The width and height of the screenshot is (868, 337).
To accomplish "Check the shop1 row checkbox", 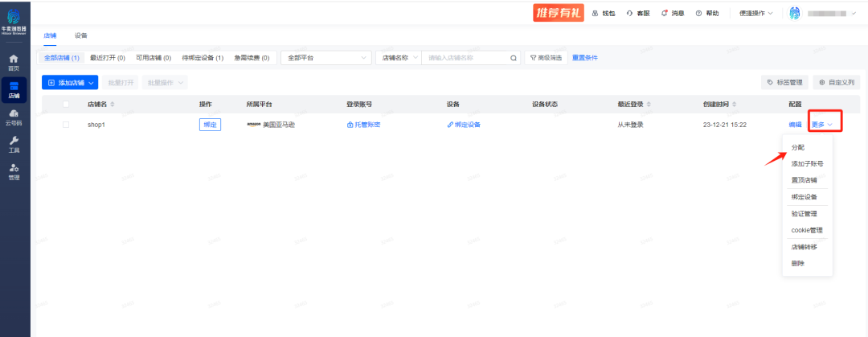I will point(66,125).
